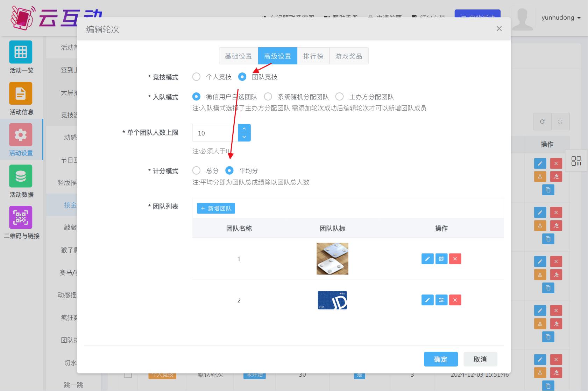
Task: Switch to the 游戏奖品 tab
Action: pos(348,56)
